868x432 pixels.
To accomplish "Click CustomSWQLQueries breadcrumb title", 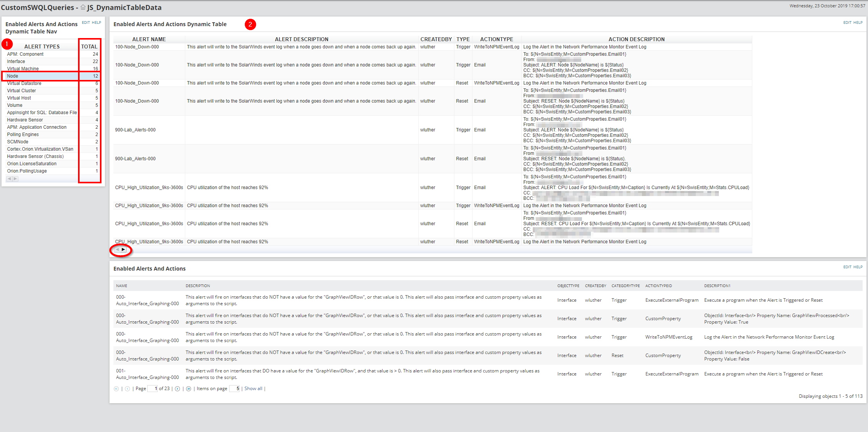I will [37, 7].
